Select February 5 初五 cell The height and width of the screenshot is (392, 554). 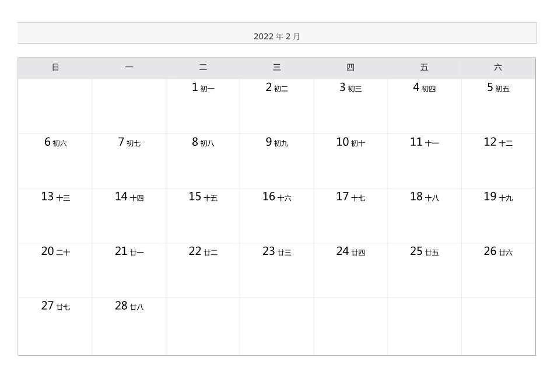tap(498, 88)
